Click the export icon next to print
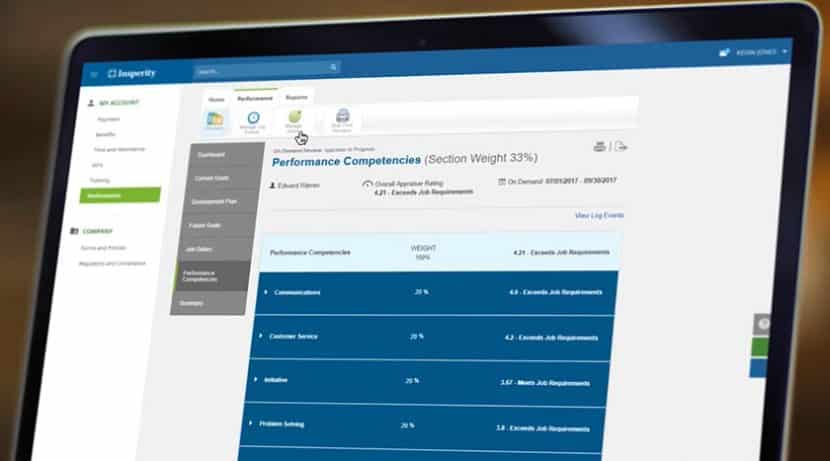 pos(620,147)
